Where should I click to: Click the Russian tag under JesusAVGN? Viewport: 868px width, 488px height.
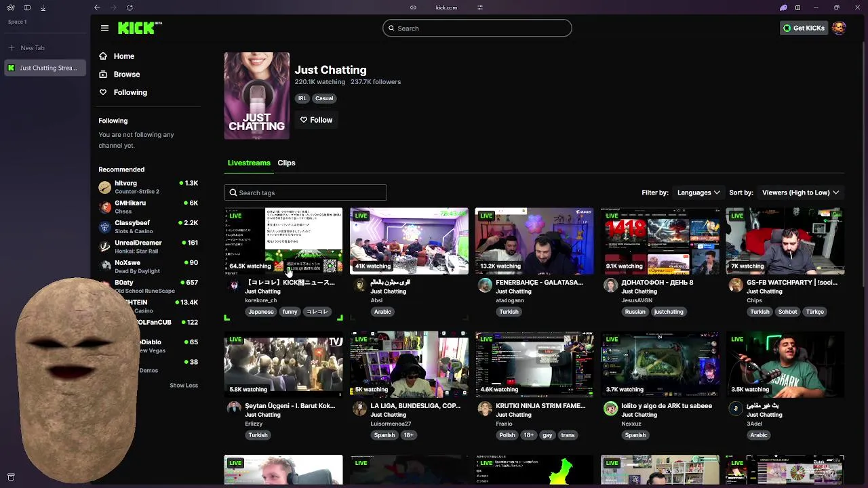click(635, 312)
